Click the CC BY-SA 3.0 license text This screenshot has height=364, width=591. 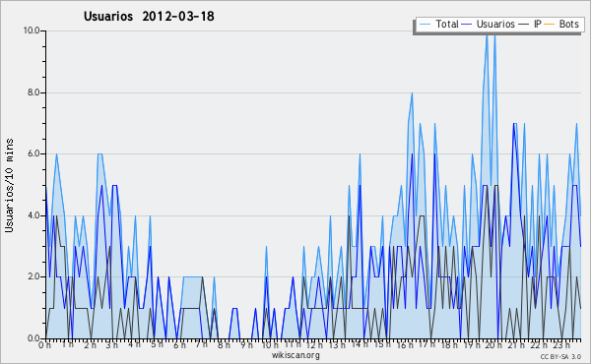coord(560,356)
